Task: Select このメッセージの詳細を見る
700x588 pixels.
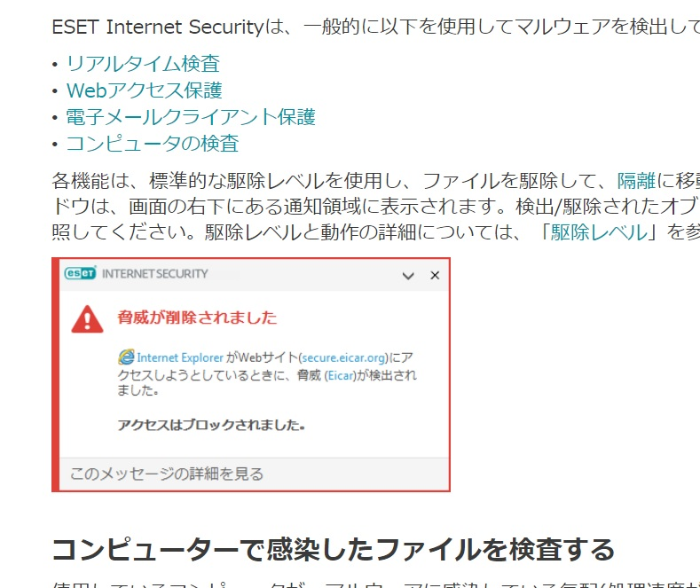Action: pyautogui.click(x=167, y=474)
